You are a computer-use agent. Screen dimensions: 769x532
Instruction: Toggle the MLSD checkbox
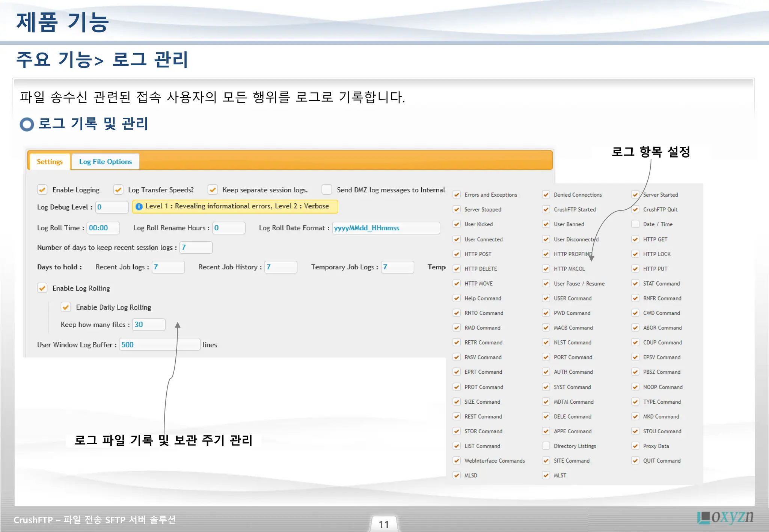pyautogui.click(x=457, y=475)
